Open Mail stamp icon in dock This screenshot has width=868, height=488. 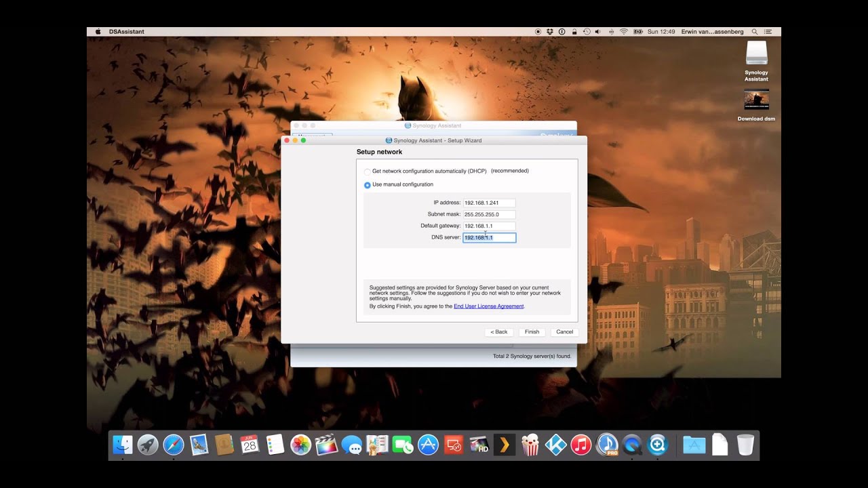coord(199,445)
